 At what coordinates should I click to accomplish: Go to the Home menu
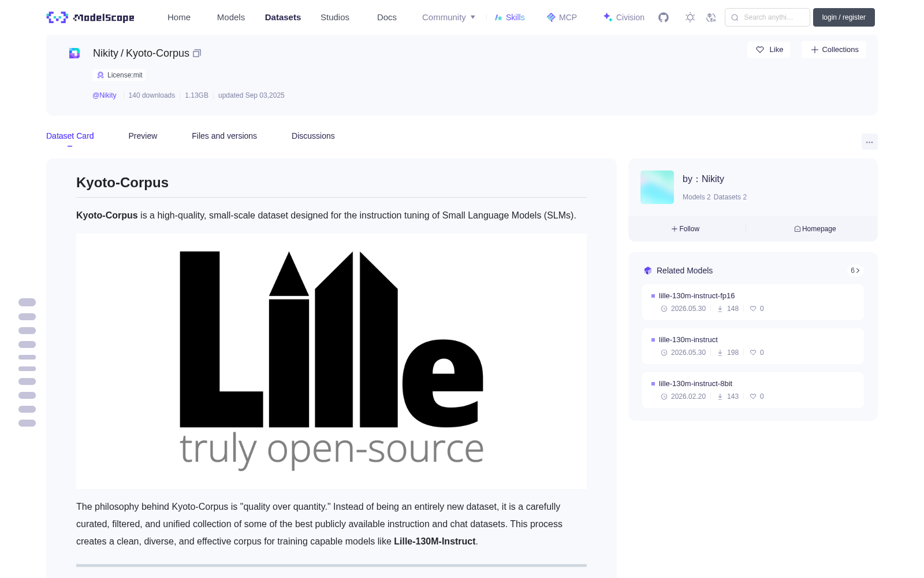pos(179,17)
